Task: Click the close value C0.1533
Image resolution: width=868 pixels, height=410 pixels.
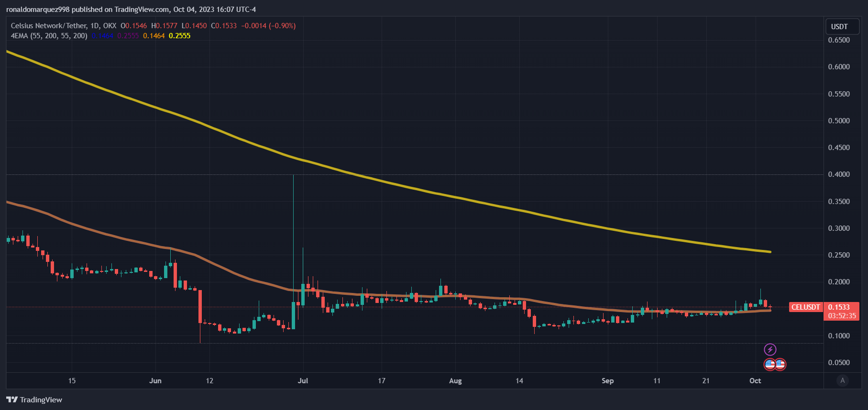Action: 224,26
